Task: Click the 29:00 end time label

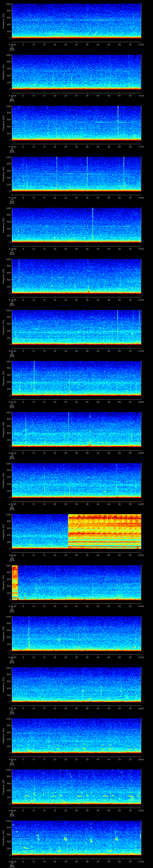Action: pos(141,760)
